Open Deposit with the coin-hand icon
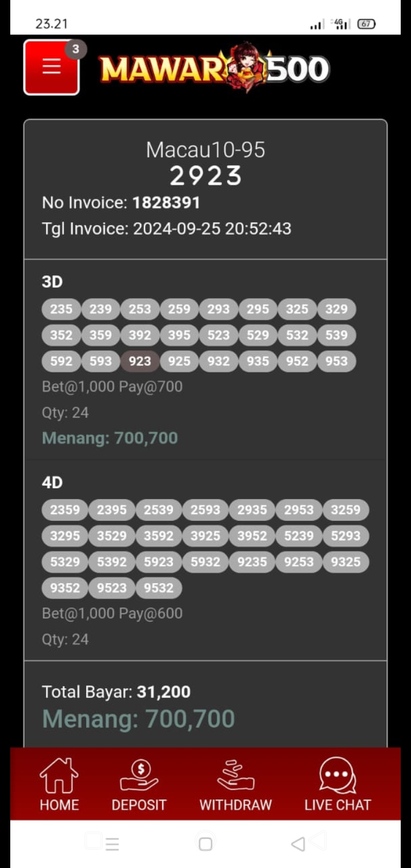The height and width of the screenshot is (868, 411). coord(139,783)
